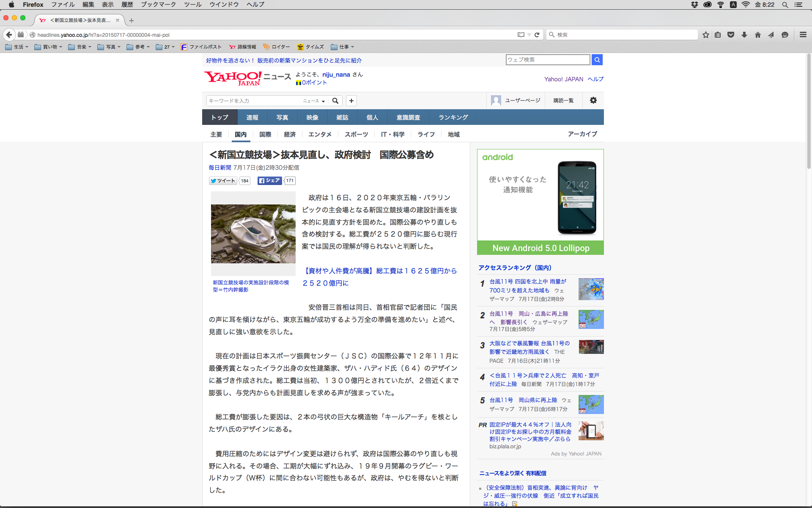Click the Firefox back arrow button
The image size is (812, 508).
[x=9, y=35]
